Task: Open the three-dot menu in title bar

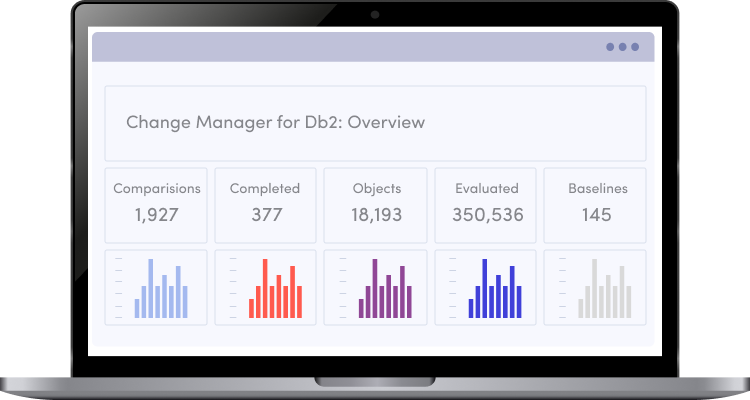Action: 621,47
